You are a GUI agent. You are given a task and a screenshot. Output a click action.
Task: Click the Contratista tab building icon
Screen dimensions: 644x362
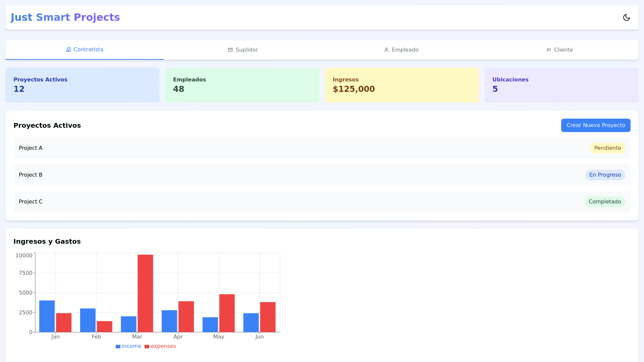pyautogui.click(x=68, y=50)
